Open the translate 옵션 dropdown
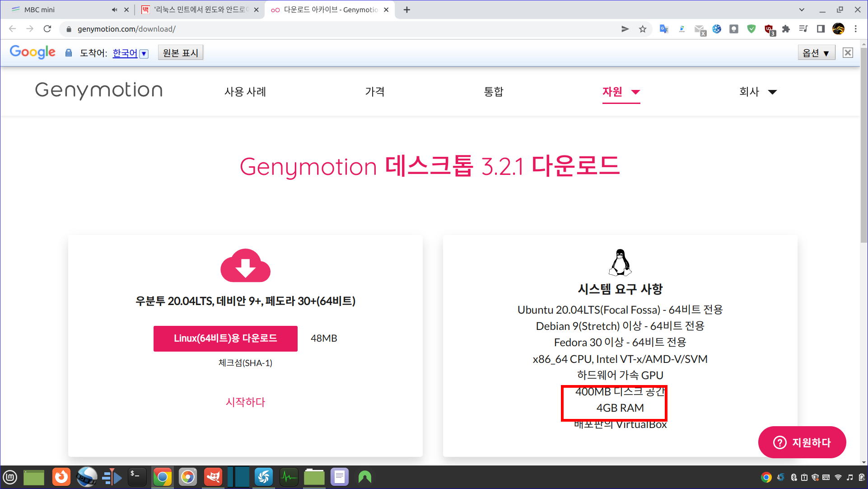868x489 pixels. 816,53
